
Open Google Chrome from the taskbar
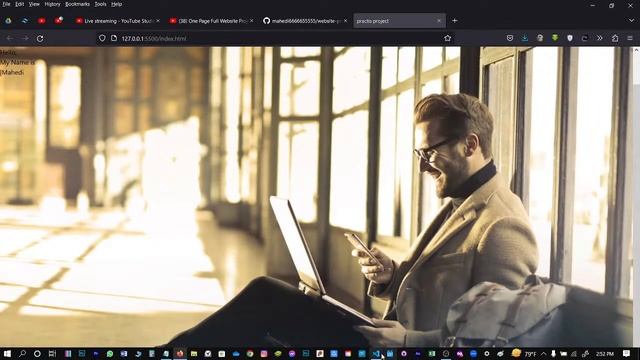tap(250, 354)
